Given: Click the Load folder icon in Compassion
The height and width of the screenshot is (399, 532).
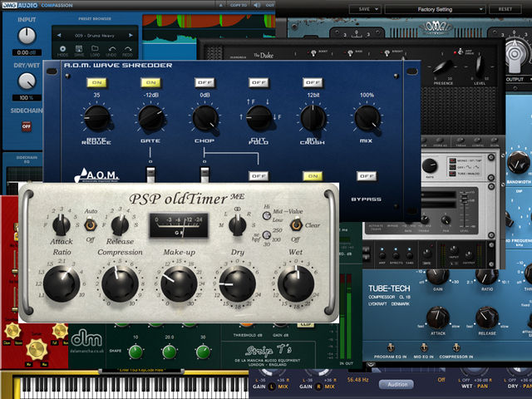Looking at the screenshot, I should [95, 49].
